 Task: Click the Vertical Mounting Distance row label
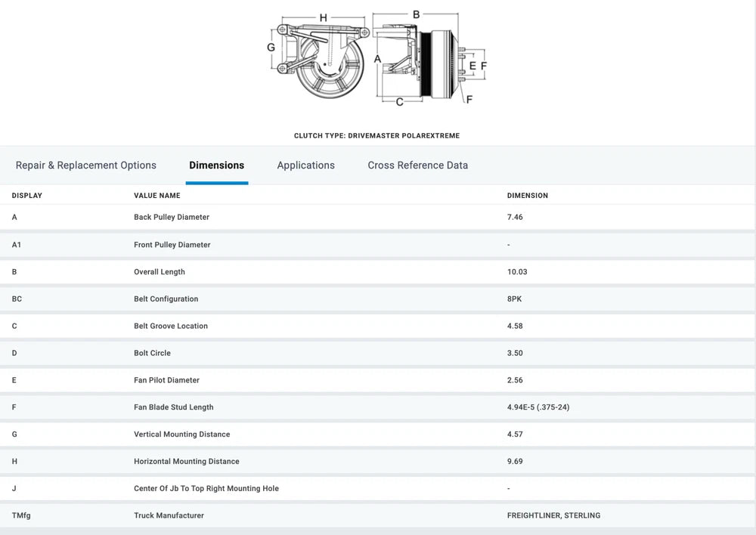click(181, 434)
